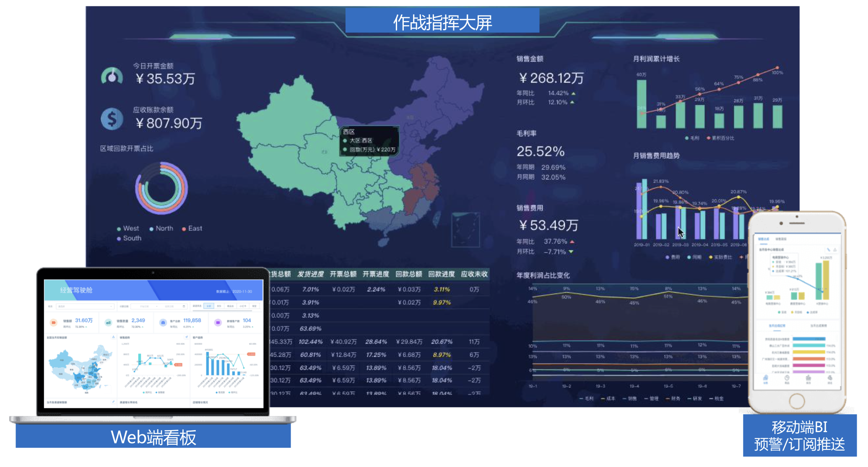This screenshot has width=868, height=467.
Task: Select the highlighted first channel tab on the laptop
Action: tap(208, 306)
